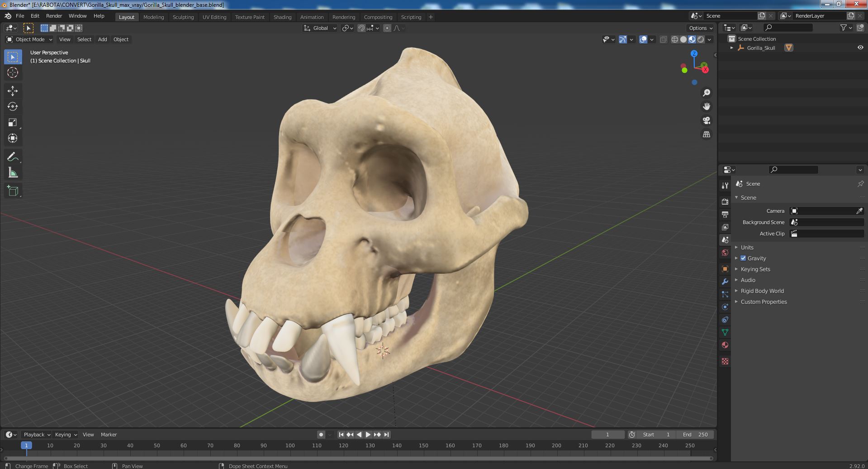Click the viewport zoom magnifier icon
This screenshot has height=469, width=868.
click(706, 93)
